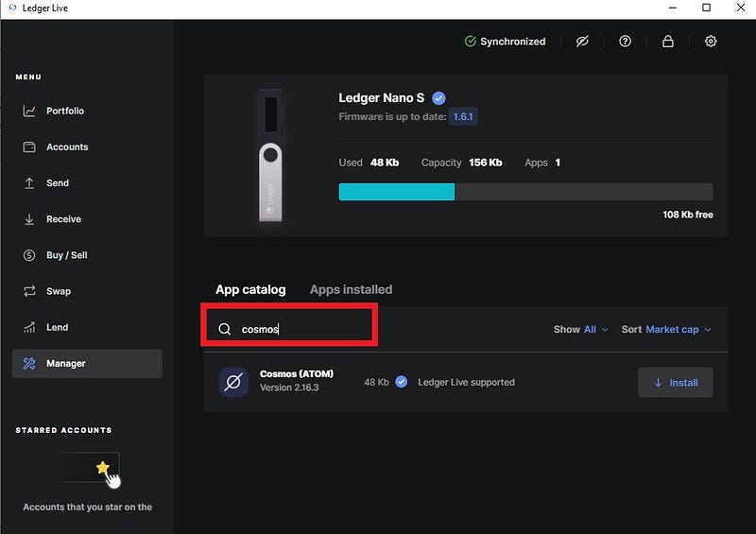Click the Receive down-arrow icon
756x534 pixels.
point(29,219)
